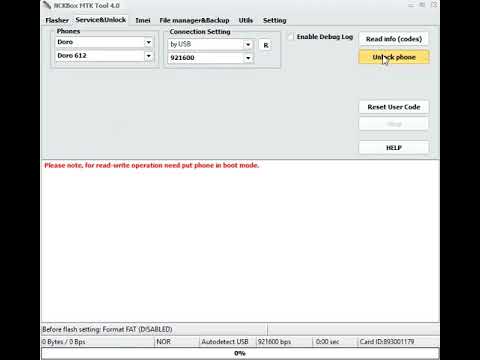
Task: Click the Connection Setting group label
Action: (200, 32)
